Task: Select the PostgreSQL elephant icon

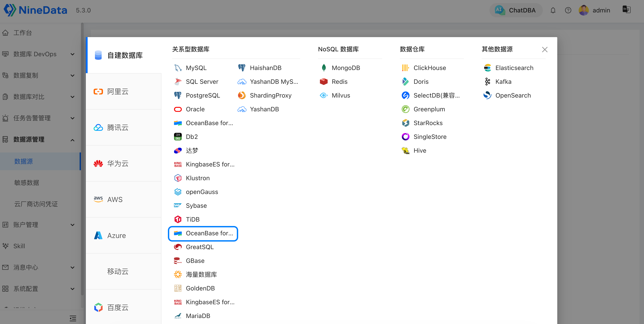Action: tap(178, 95)
